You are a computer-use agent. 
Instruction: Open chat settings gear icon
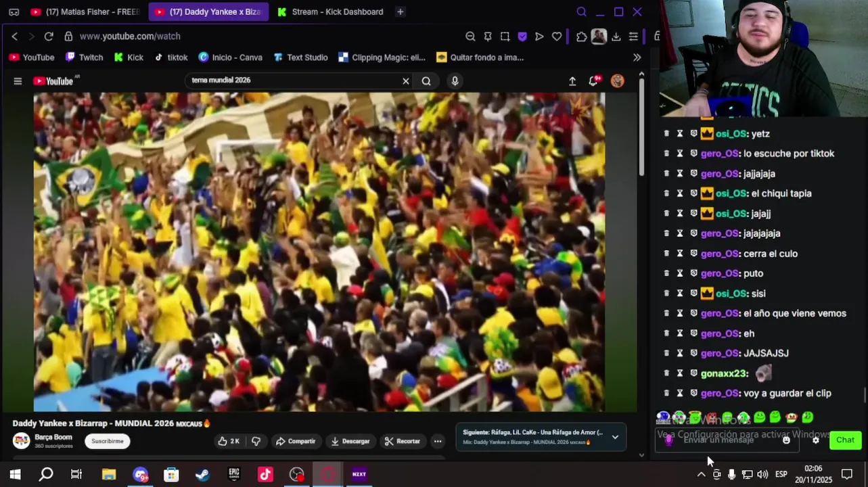(x=815, y=440)
